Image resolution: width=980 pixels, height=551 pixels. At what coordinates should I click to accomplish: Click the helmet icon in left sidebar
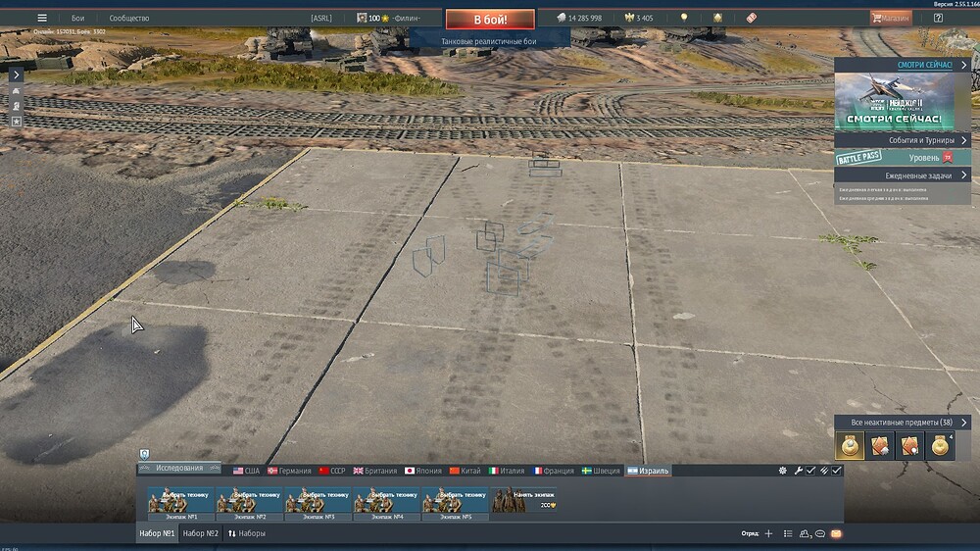coord(17,106)
